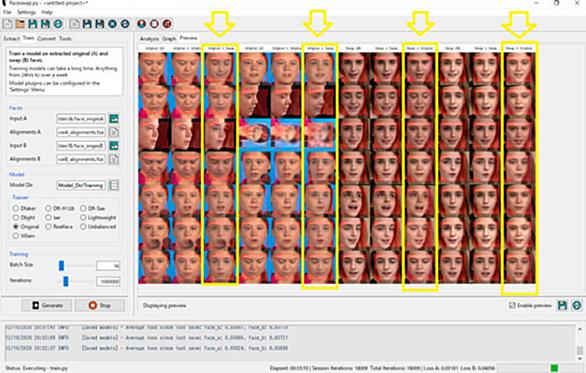This screenshot has width=586, height=373.
Task: Click the red stop task toolbar icon
Action: pyautogui.click(x=154, y=24)
